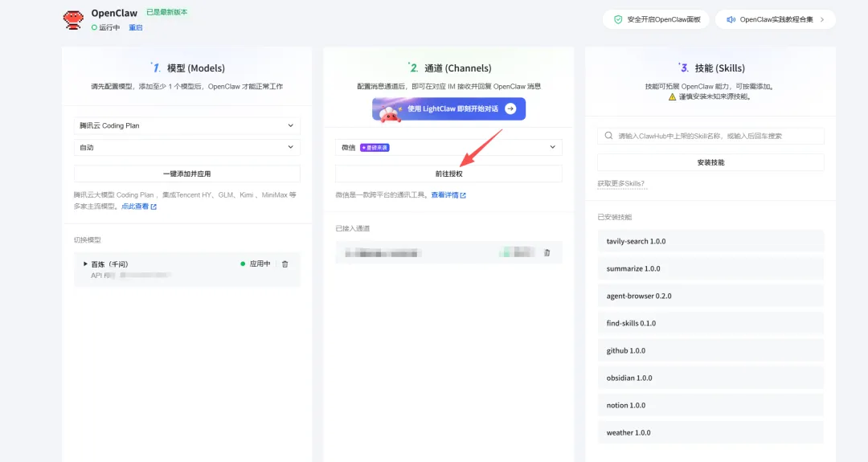Open the 腾讯云 Coding Plan provider dropdown
868x462 pixels.
[x=187, y=125]
